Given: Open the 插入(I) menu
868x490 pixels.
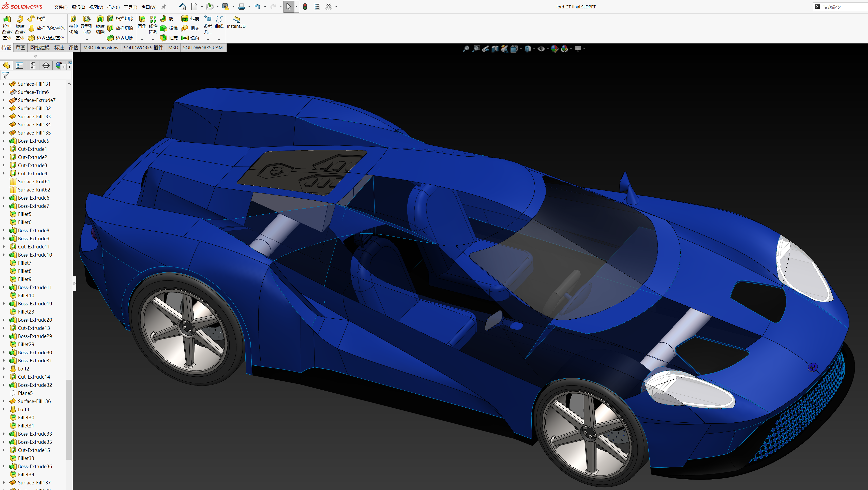Looking at the screenshot, I should 113,7.
